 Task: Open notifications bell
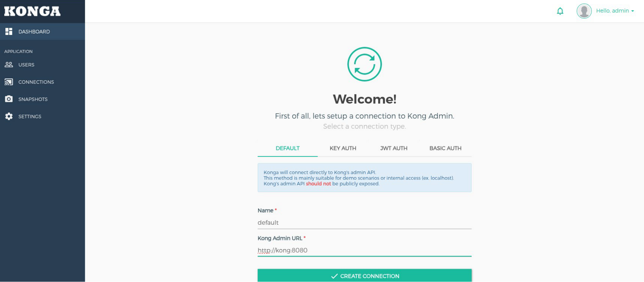(x=560, y=11)
